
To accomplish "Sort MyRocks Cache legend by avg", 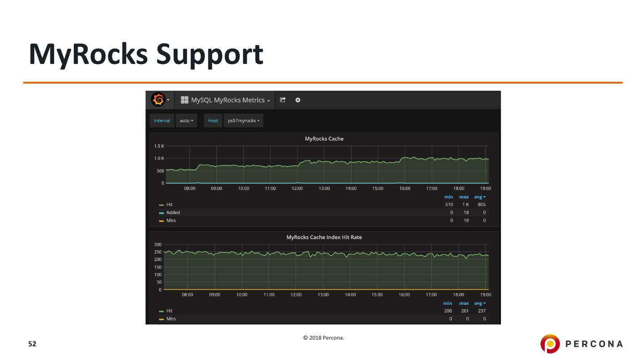I will (x=480, y=197).
